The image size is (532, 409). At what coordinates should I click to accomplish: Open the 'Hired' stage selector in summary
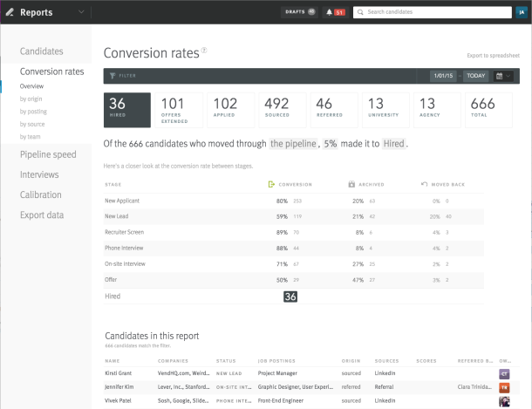click(x=393, y=143)
